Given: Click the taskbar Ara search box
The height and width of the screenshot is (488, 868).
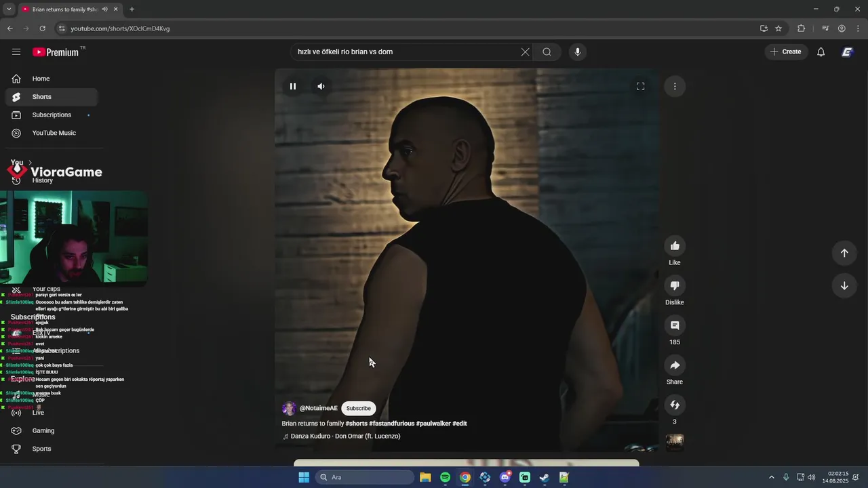Looking at the screenshot, I should [366, 477].
